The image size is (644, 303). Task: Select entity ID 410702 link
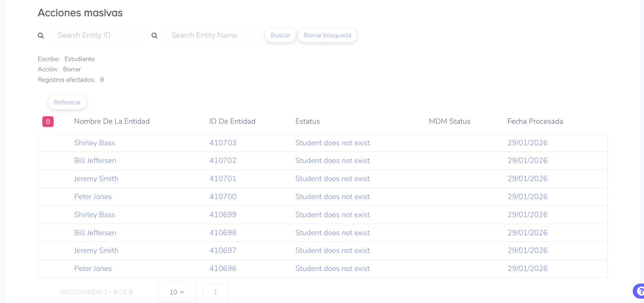point(223,161)
